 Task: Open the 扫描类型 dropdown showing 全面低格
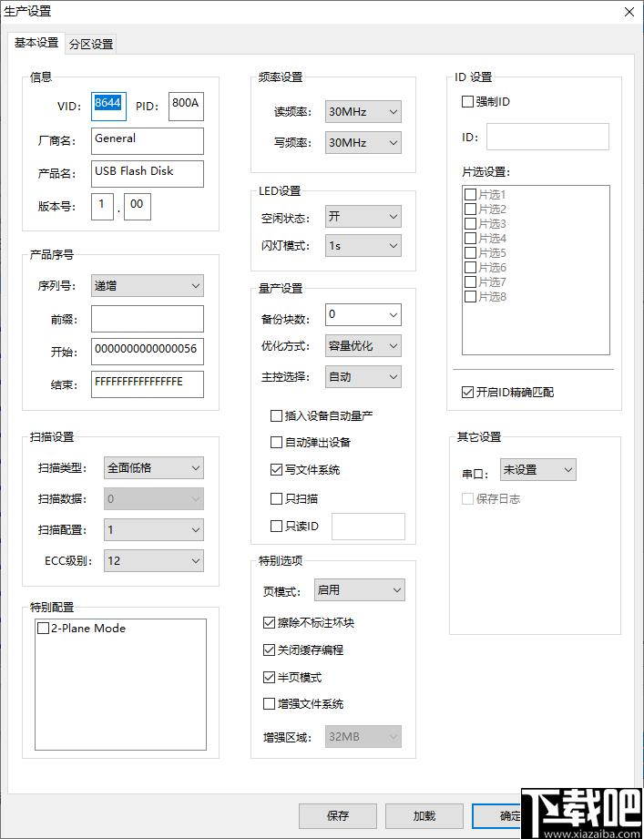click(154, 467)
